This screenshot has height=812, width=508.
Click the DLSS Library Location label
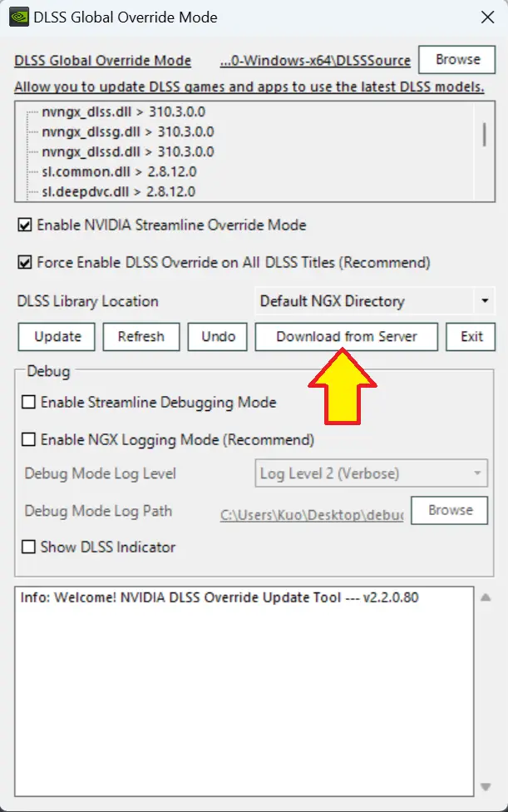click(88, 301)
